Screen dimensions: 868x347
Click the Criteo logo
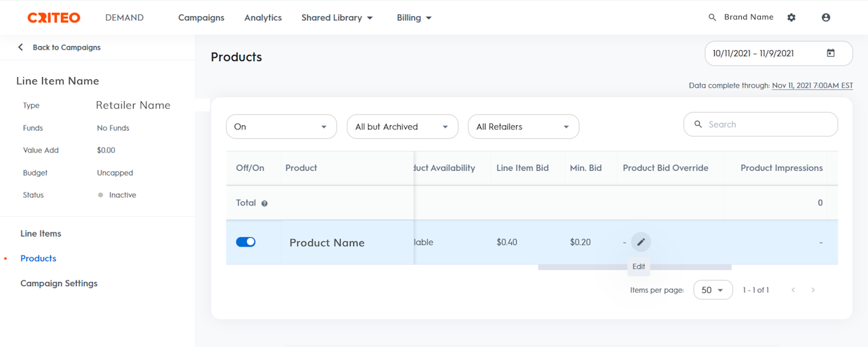(54, 18)
